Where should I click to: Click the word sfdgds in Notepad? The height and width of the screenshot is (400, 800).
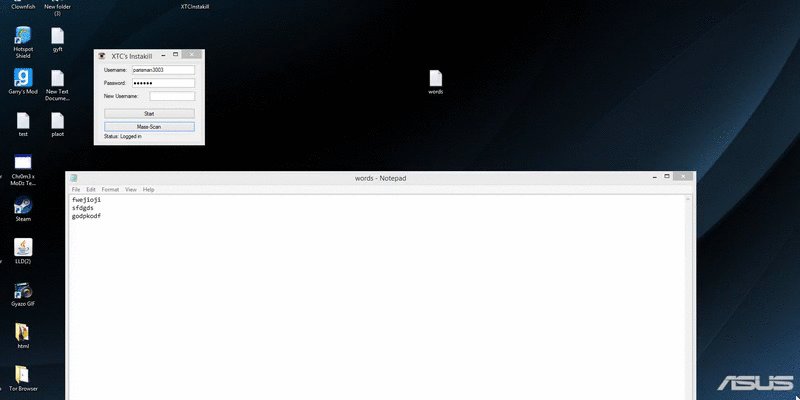83,208
